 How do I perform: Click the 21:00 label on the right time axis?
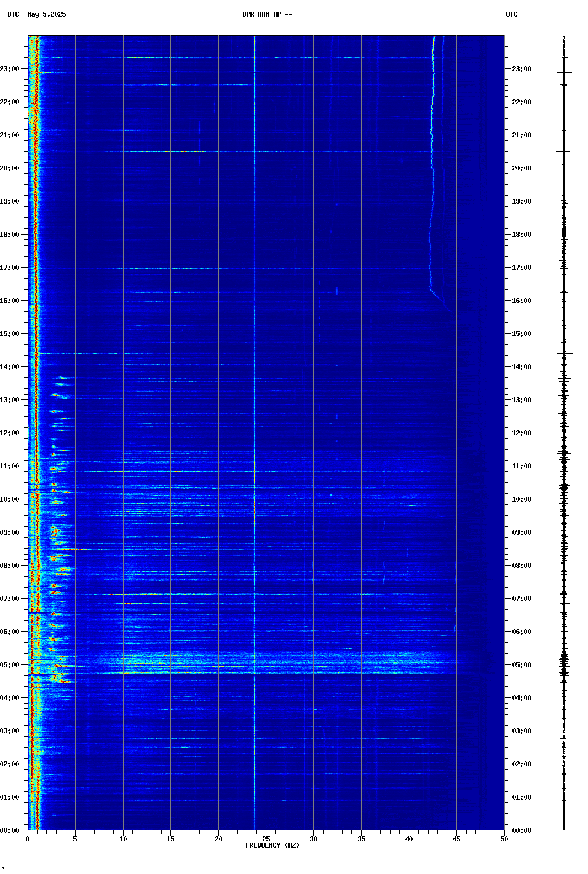(x=521, y=135)
